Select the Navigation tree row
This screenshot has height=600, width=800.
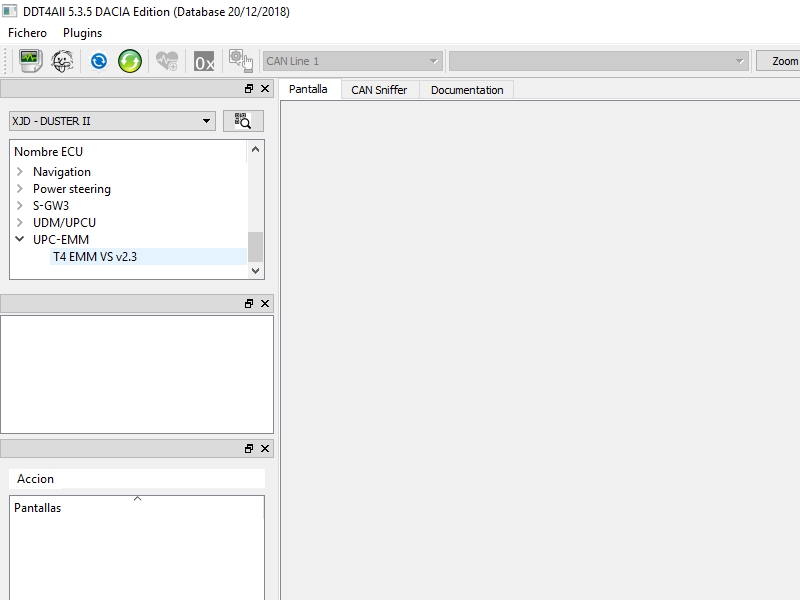click(62, 171)
